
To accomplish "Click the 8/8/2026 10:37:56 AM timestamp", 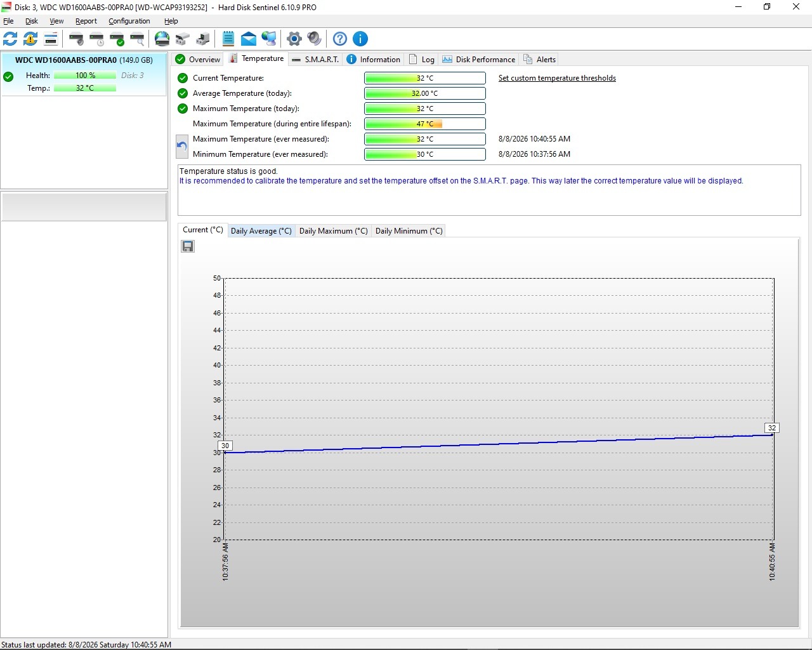I will click(x=534, y=154).
